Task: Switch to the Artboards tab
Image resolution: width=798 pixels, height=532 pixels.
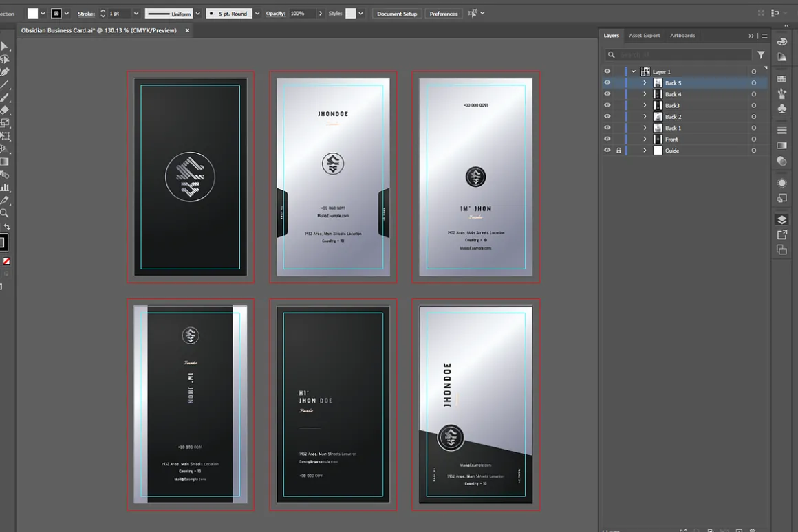Action: click(x=682, y=36)
